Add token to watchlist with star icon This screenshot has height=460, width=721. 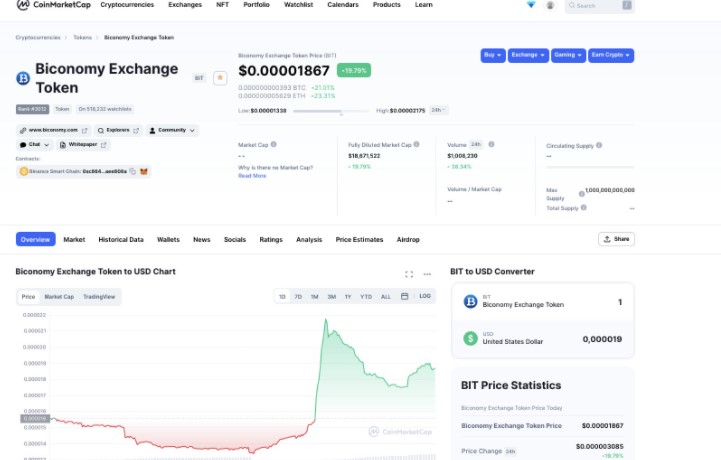[x=220, y=78]
